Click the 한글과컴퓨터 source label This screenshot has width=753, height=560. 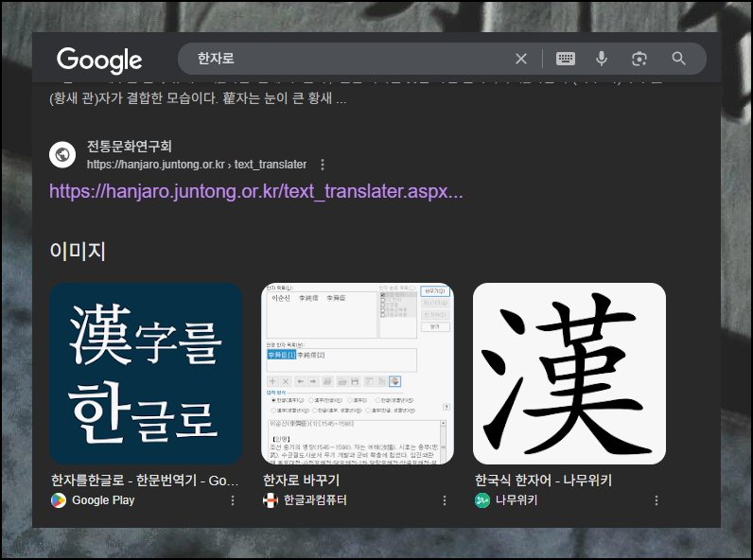click(x=316, y=500)
